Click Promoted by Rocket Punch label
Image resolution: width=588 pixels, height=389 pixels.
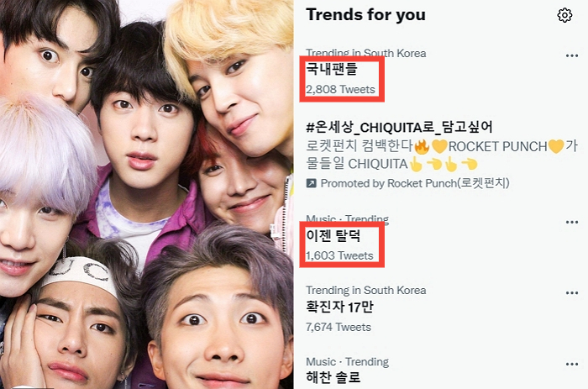click(415, 183)
